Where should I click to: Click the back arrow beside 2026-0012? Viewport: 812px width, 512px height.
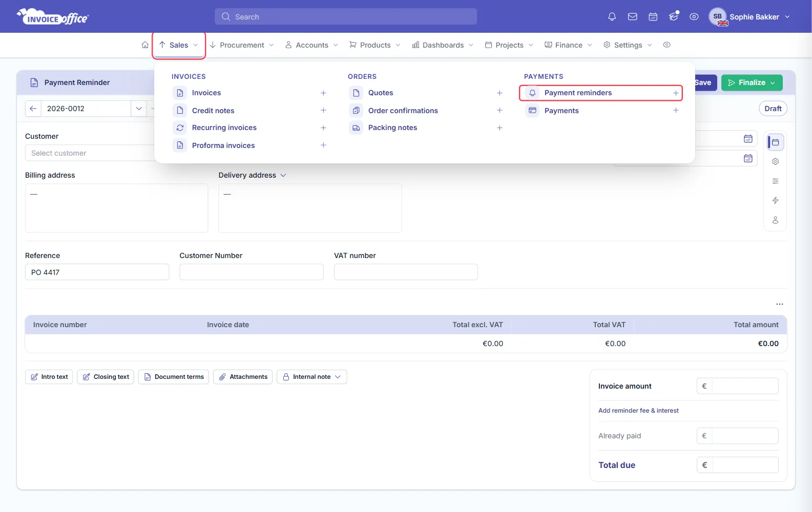(x=33, y=109)
